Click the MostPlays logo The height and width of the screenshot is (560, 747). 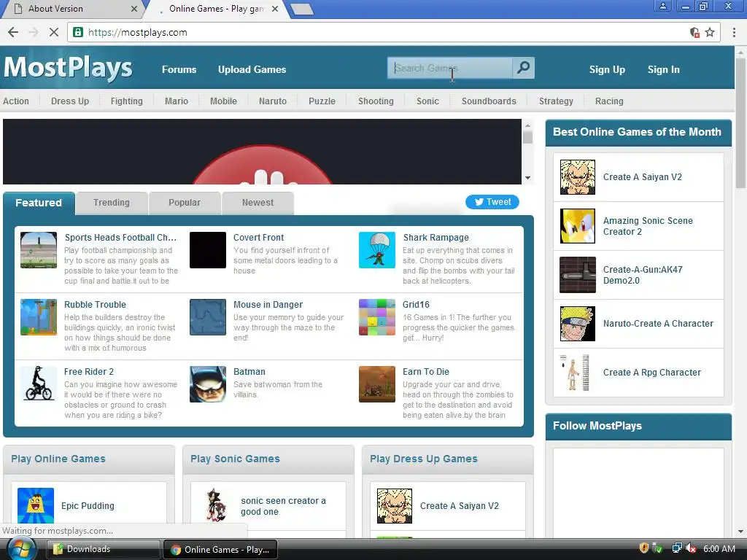tap(68, 68)
